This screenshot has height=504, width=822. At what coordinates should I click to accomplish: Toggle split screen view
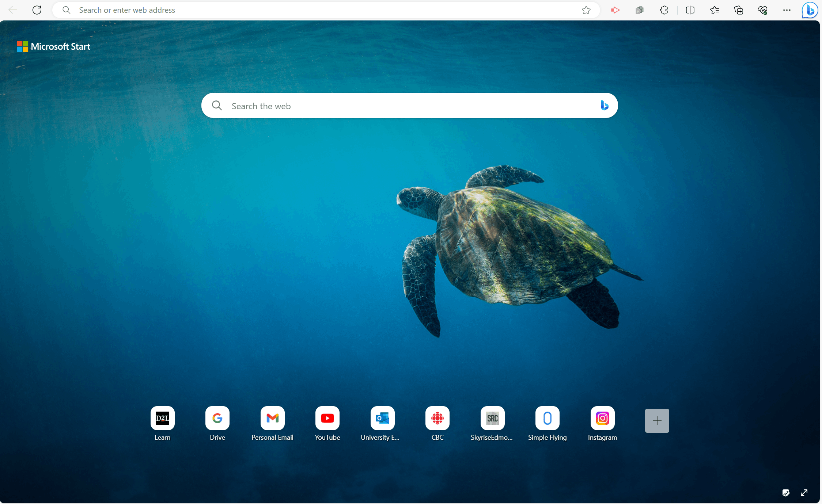coord(690,10)
